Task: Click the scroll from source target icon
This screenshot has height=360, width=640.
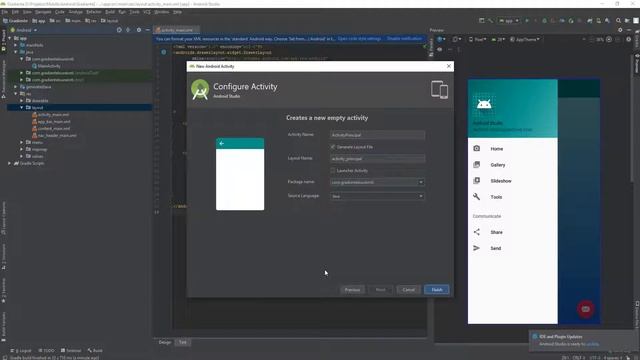Action: 119,30
